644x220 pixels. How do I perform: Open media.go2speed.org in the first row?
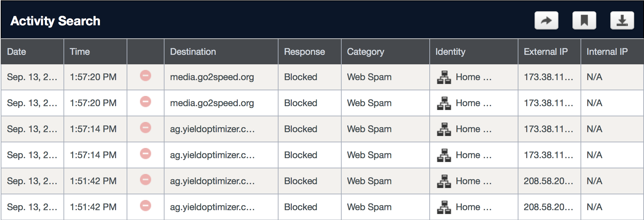coord(212,77)
